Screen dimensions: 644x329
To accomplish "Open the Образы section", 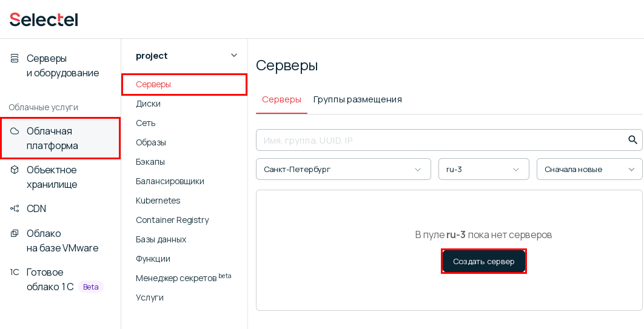I will (151, 143).
